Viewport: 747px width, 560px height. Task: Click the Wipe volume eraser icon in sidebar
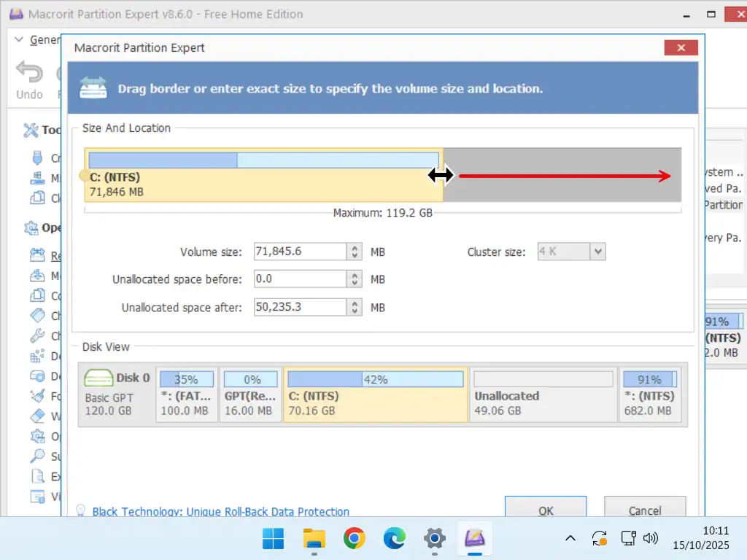click(37, 416)
